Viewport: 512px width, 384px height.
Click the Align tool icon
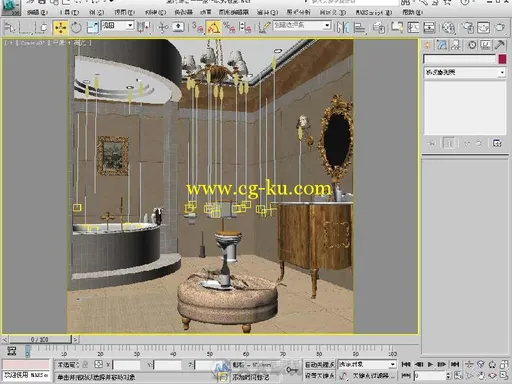click(x=359, y=27)
